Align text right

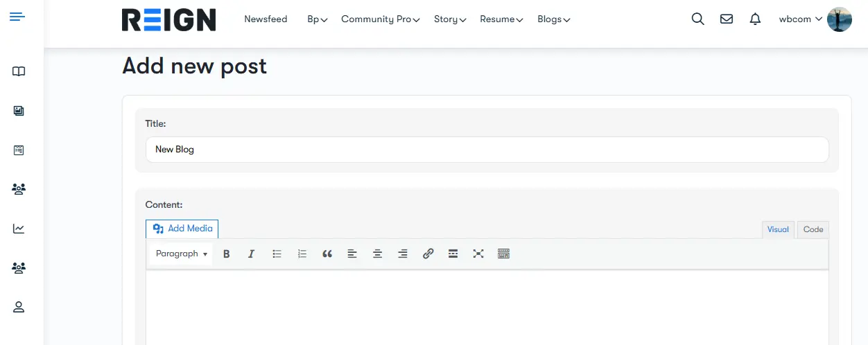(x=403, y=254)
